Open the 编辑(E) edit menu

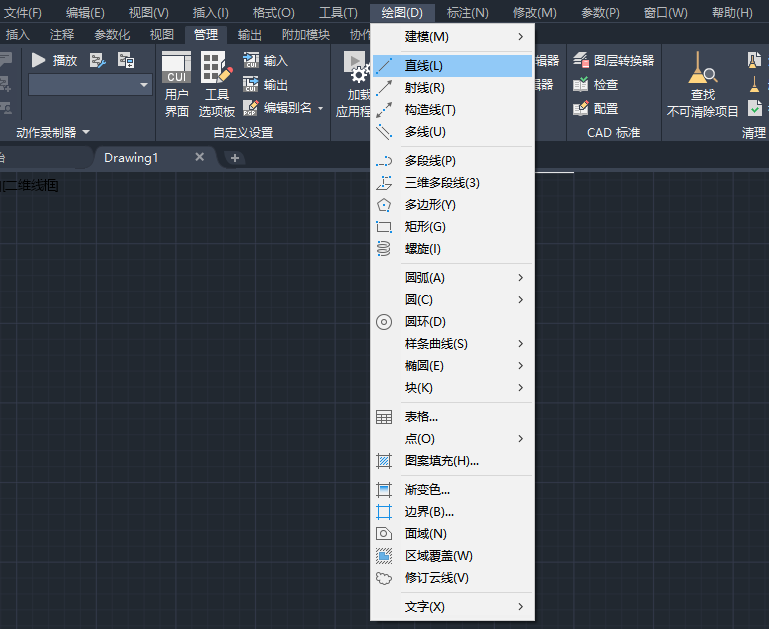click(x=85, y=13)
